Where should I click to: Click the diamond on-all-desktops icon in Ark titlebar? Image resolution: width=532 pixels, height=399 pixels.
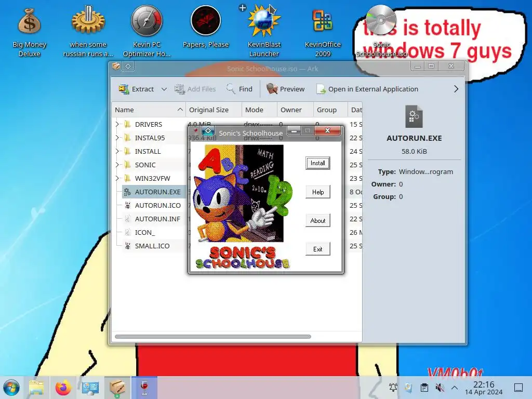tap(128, 66)
